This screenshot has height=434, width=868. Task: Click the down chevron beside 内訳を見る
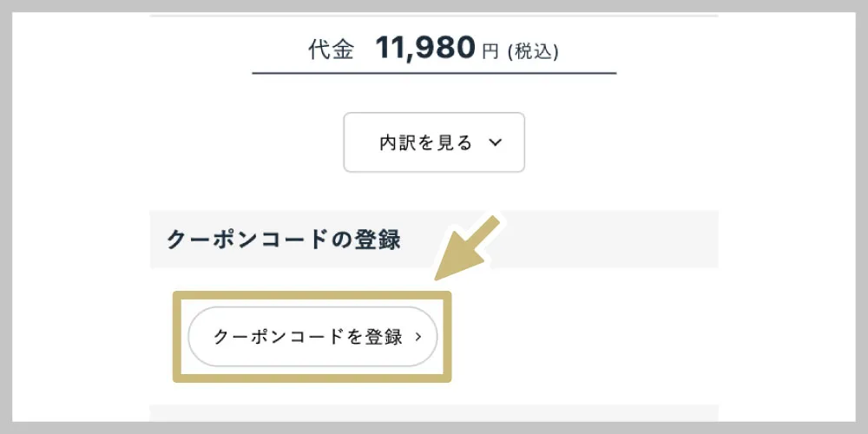click(x=496, y=143)
